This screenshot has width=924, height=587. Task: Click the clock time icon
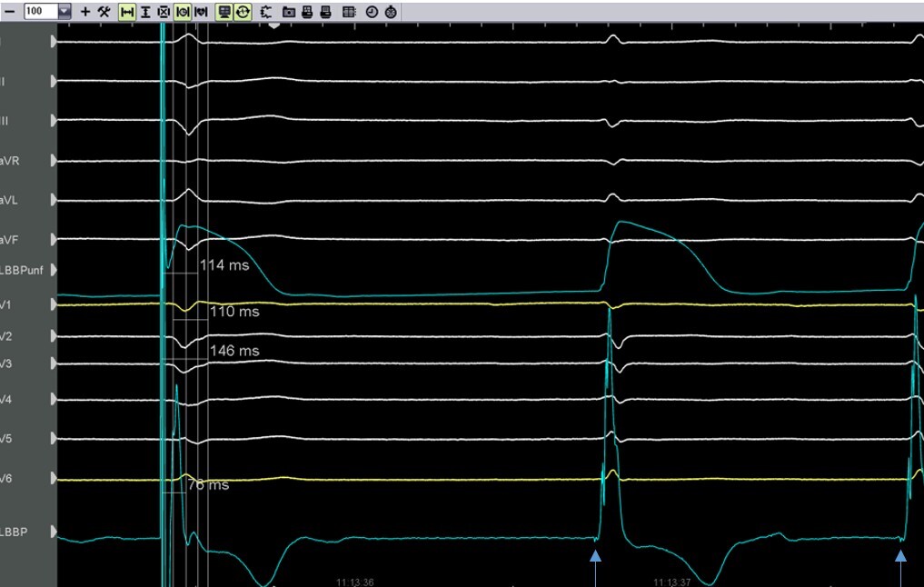(x=372, y=12)
